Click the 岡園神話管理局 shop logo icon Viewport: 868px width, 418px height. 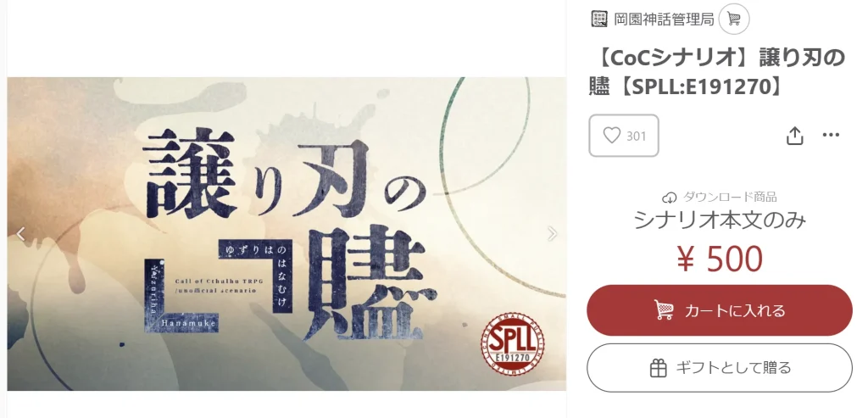(599, 19)
